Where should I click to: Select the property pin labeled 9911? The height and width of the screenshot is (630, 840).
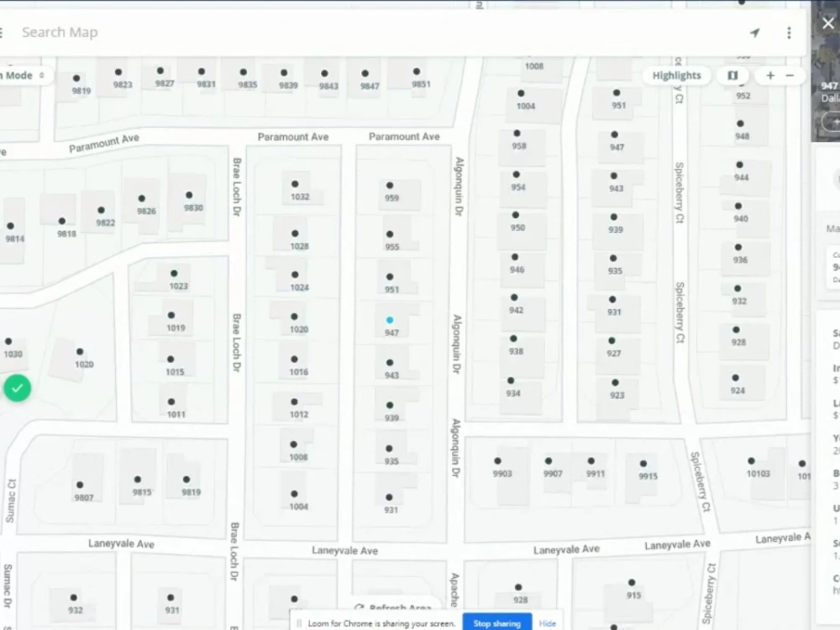pos(591,460)
